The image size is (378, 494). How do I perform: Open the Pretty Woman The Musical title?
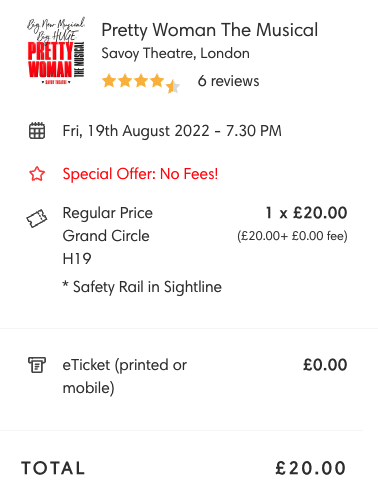210,30
